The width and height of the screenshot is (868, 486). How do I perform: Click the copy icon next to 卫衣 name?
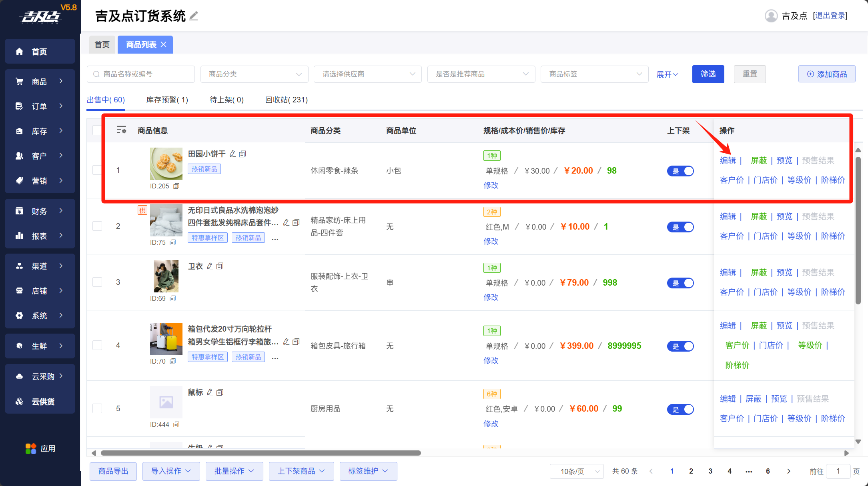tap(220, 266)
